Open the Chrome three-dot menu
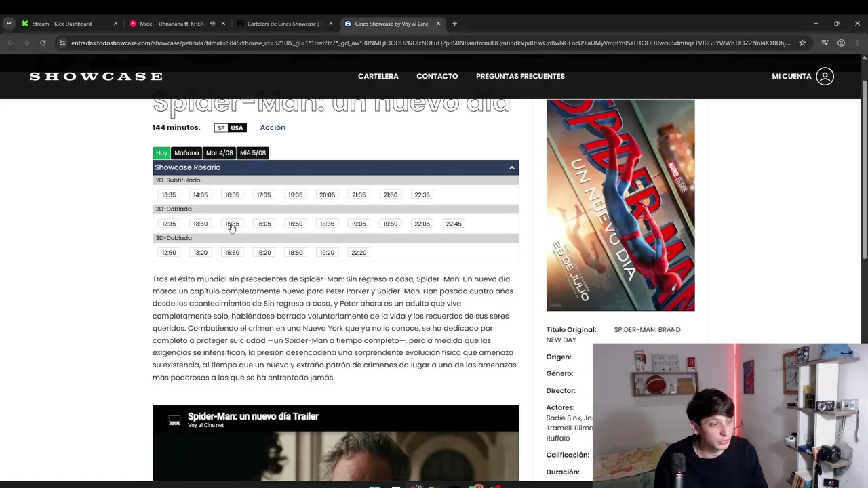Image resolution: width=868 pixels, height=488 pixels. click(x=858, y=43)
